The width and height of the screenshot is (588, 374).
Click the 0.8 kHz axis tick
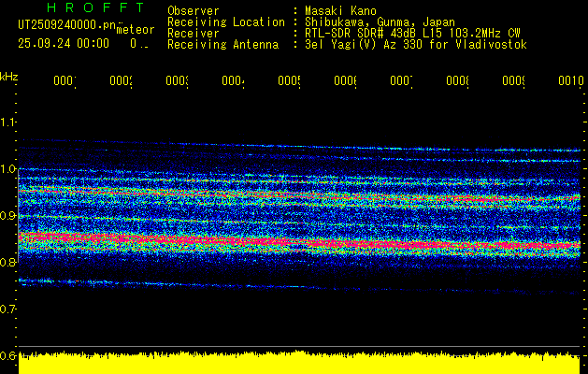click(x=8, y=262)
